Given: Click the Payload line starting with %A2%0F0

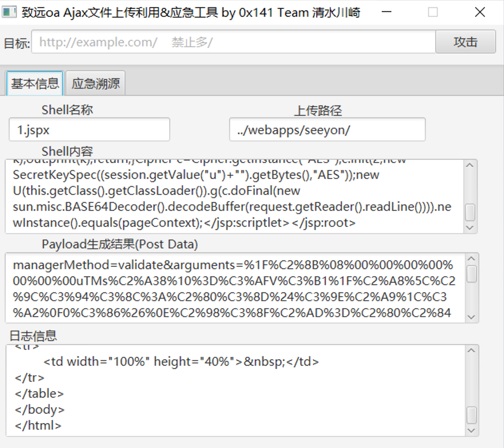Looking at the screenshot, I should 232,313.
